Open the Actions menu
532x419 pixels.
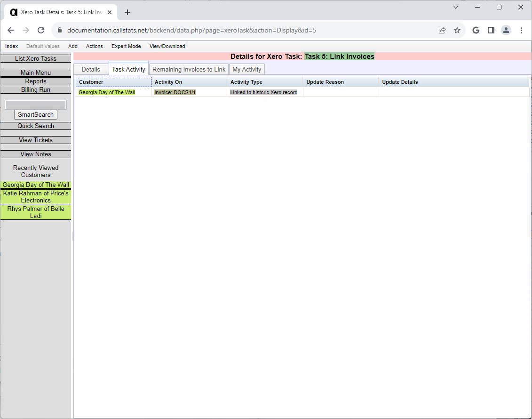pyautogui.click(x=94, y=46)
